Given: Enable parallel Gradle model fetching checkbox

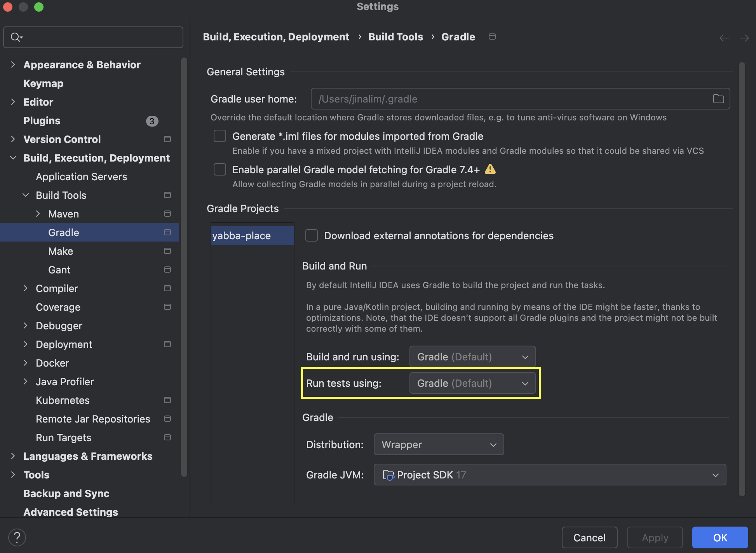Looking at the screenshot, I should (220, 169).
